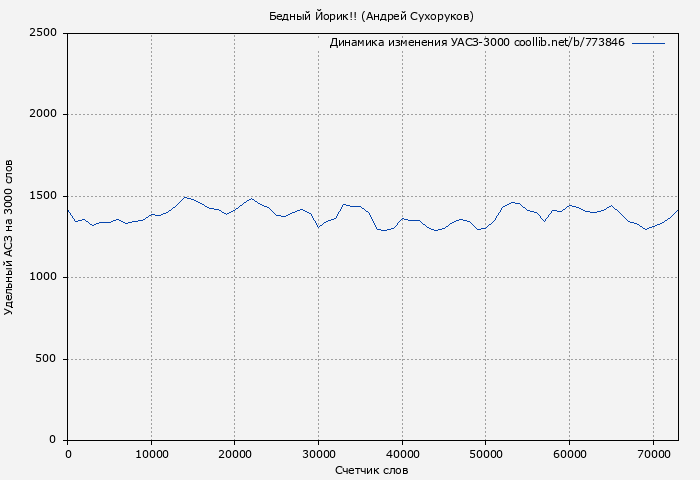Click the X-axis label "Счетчик слов"
Screen dimensions: 700x480
click(372, 470)
